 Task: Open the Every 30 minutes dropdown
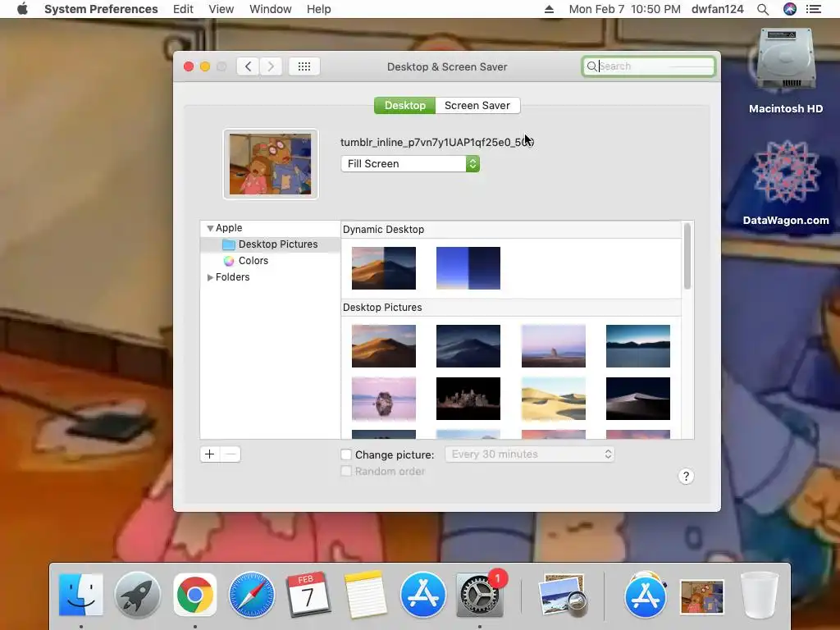(530, 454)
